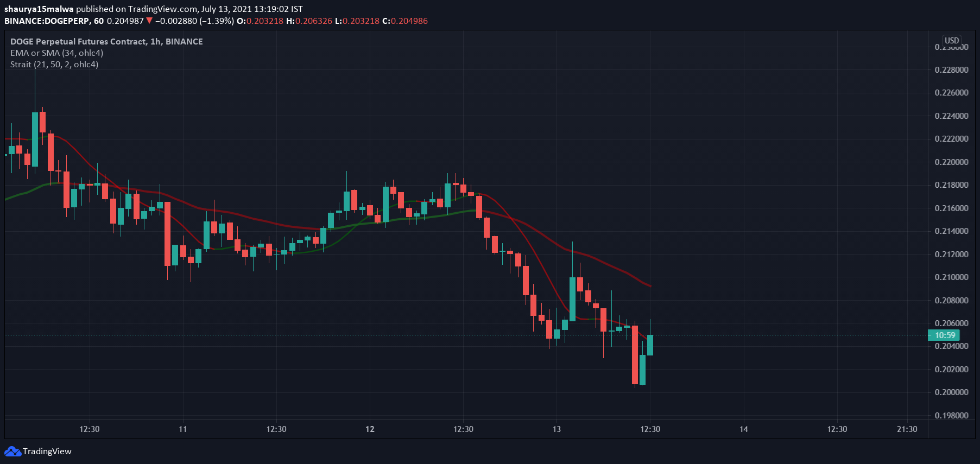980x464 pixels.
Task: Click the −0.002880 (−1.39%) change text
Action: pos(194,21)
